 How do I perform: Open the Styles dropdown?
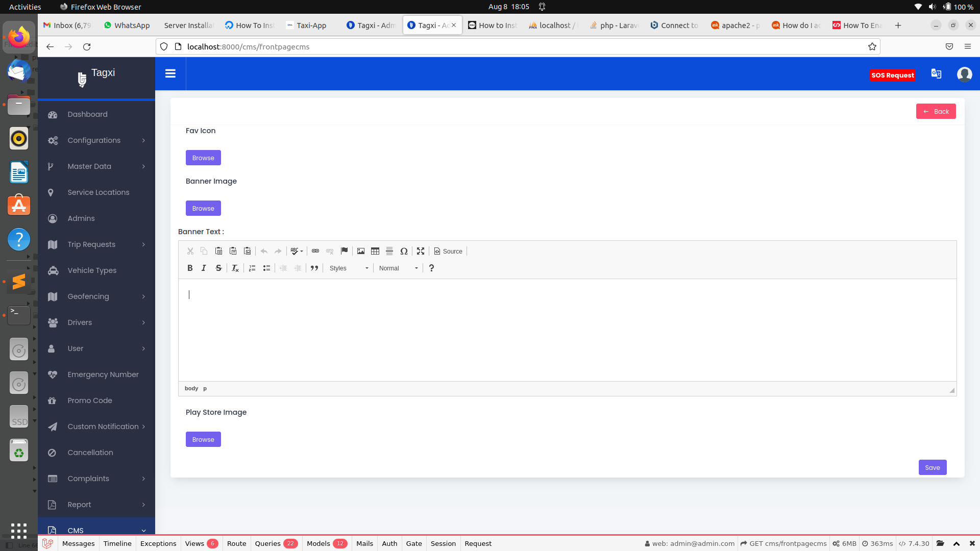point(349,268)
